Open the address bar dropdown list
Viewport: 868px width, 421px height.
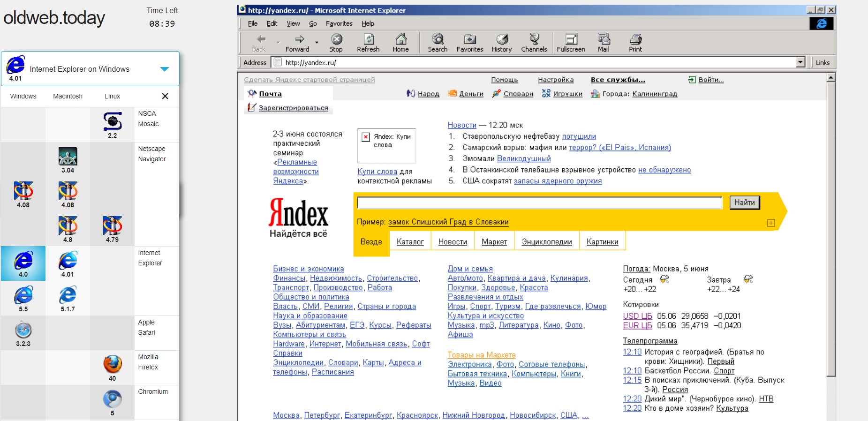coord(800,62)
